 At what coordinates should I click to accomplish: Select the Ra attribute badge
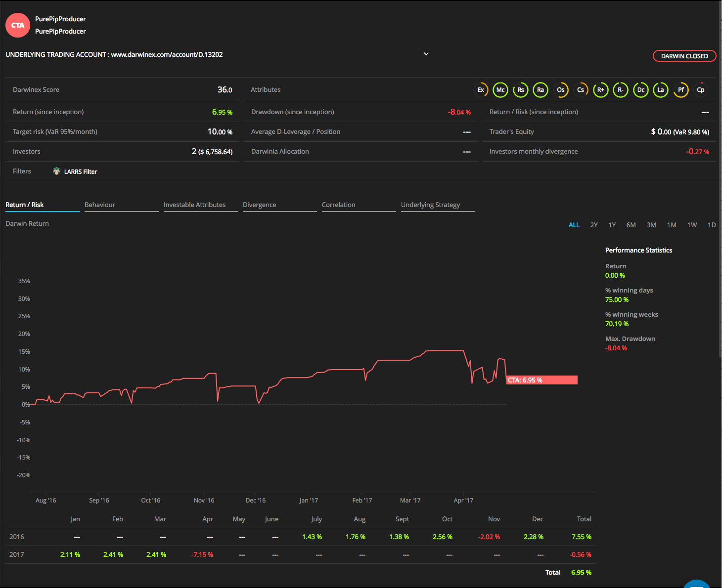point(541,90)
